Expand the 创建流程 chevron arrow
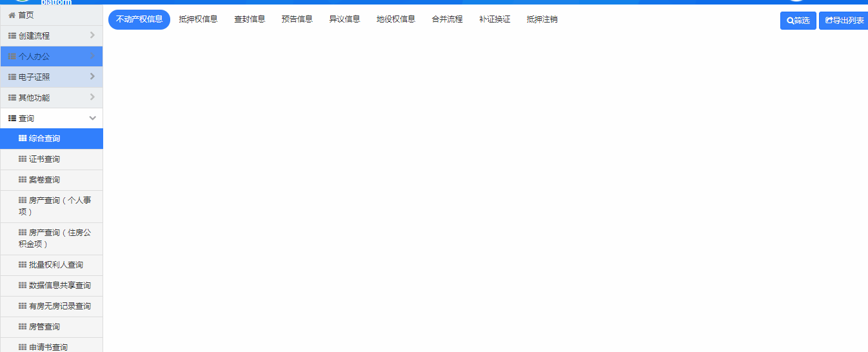Image resolution: width=868 pixels, height=352 pixels. click(x=92, y=35)
